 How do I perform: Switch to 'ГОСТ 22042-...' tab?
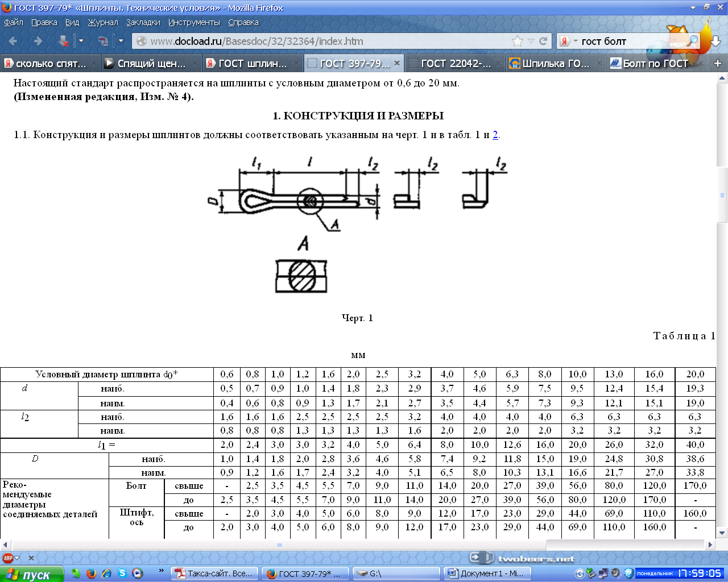[x=456, y=63]
